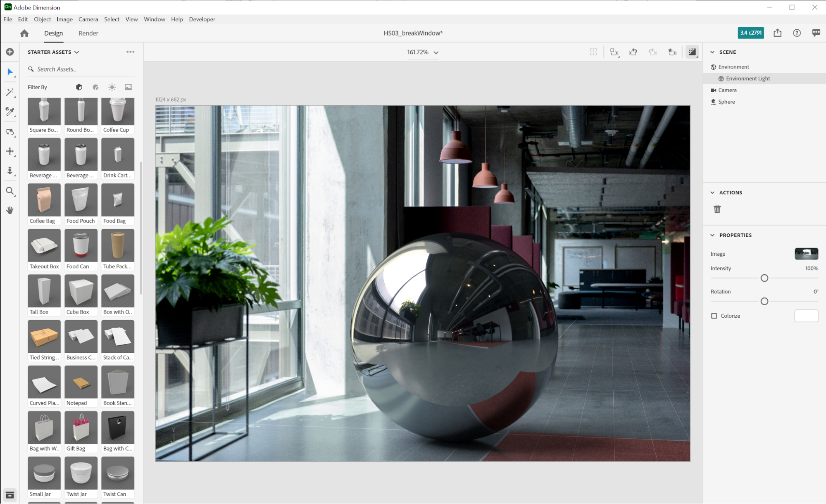This screenshot has height=504, width=826.
Task: Enable the Colorize checkbox
Action: [x=714, y=316]
